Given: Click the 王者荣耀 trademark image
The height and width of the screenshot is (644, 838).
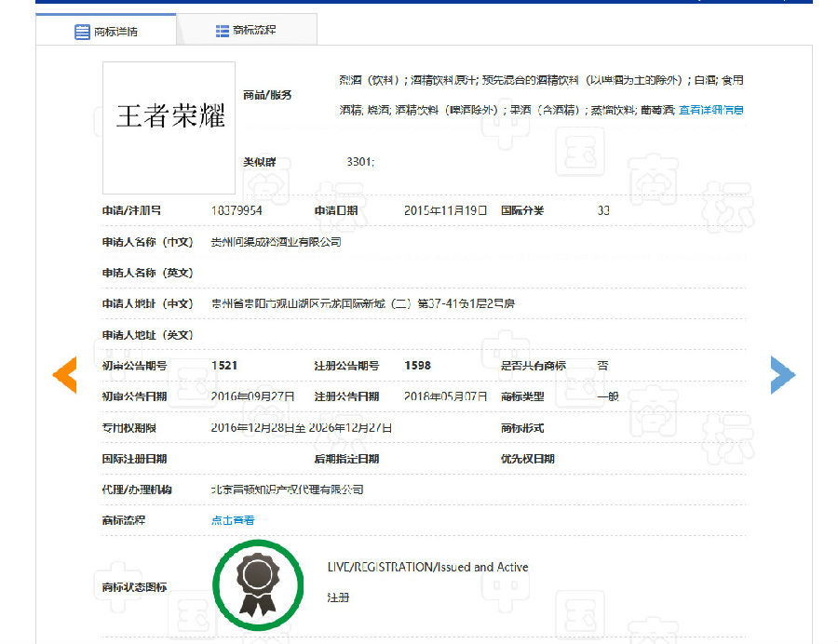Looking at the screenshot, I should coord(169,115).
